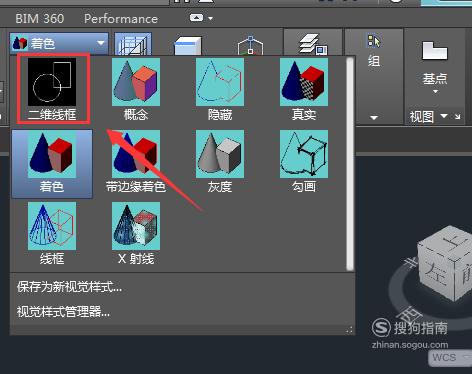472x374 pixels.
Task: Open the layers stack panel icon
Action: click(x=313, y=44)
